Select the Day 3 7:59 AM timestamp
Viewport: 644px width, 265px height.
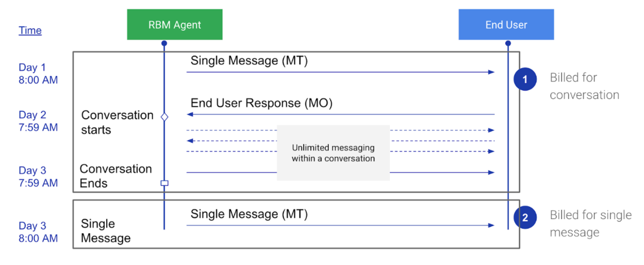pos(38,177)
